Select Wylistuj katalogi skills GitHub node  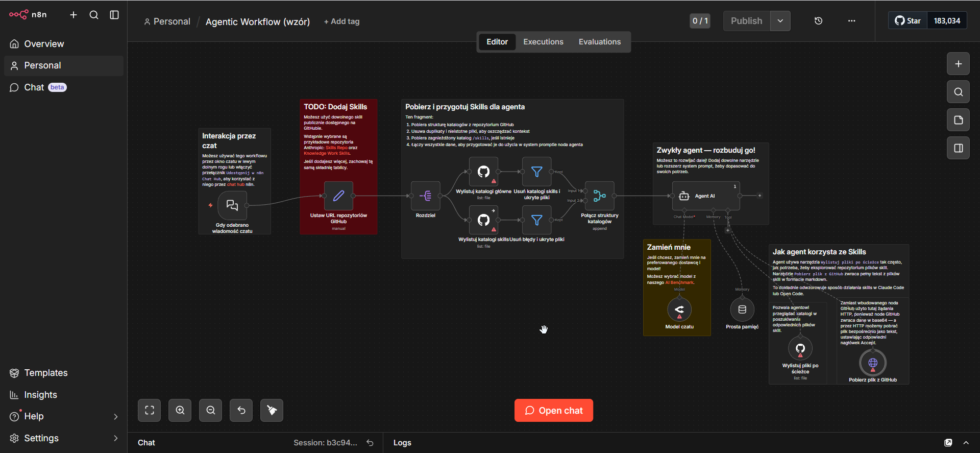483,220
